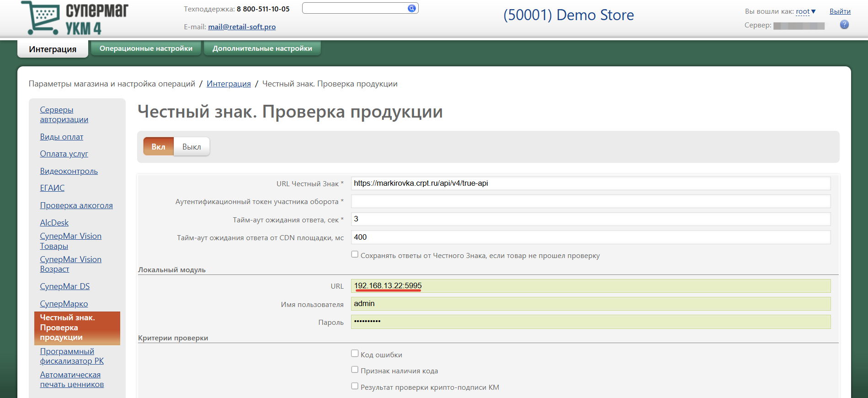This screenshot has width=868, height=398.
Task: Click the search magnifier icon
Action: [x=412, y=8]
